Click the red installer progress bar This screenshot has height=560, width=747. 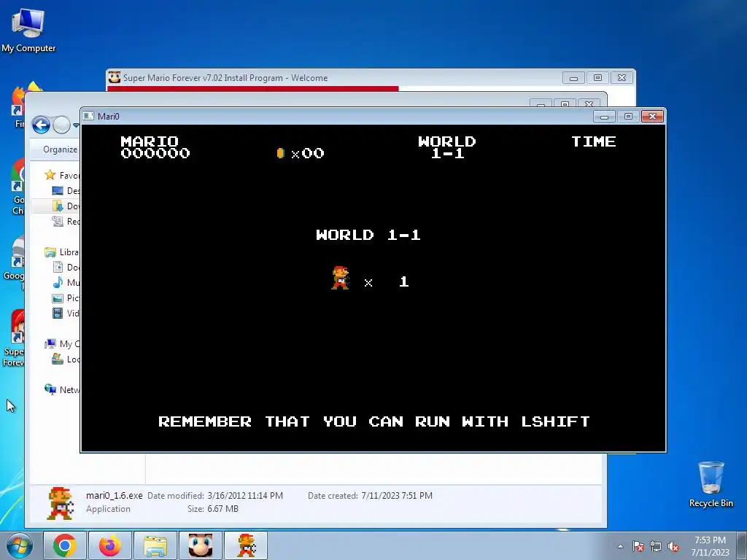click(253, 88)
